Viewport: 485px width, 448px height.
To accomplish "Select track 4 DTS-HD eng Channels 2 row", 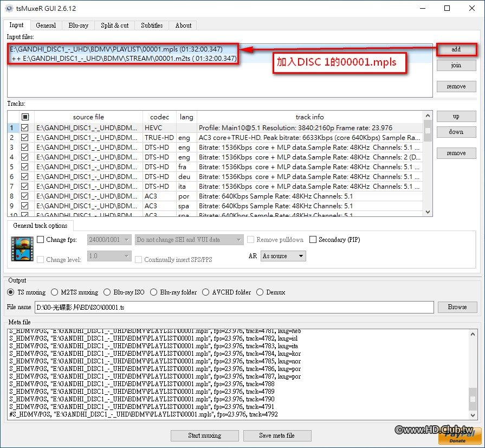I will pyautogui.click(x=215, y=157).
